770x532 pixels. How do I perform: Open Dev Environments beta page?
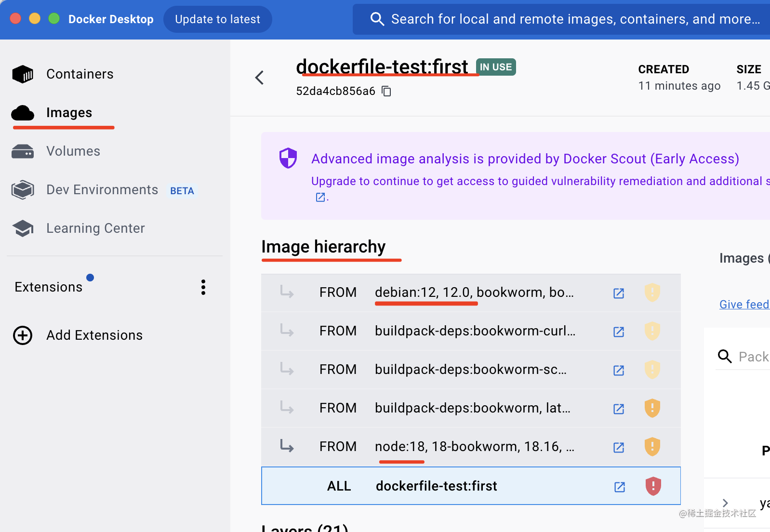[102, 190]
